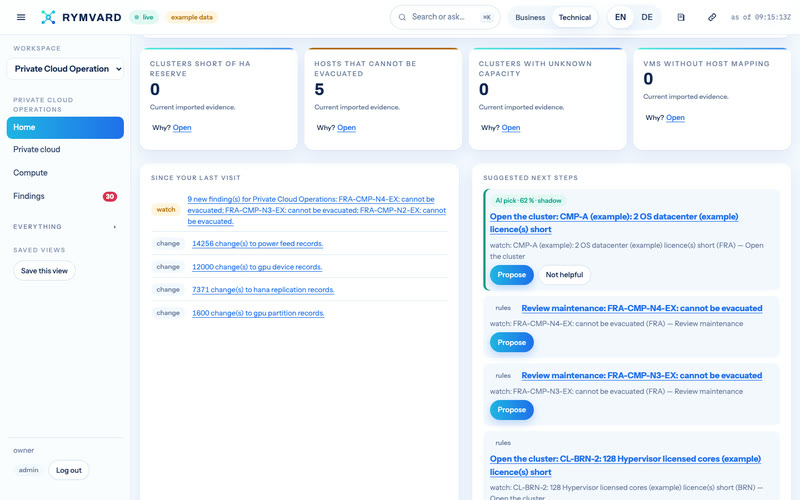Open the notes icon in header
The image size is (800, 500).
click(x=681, y=17)
